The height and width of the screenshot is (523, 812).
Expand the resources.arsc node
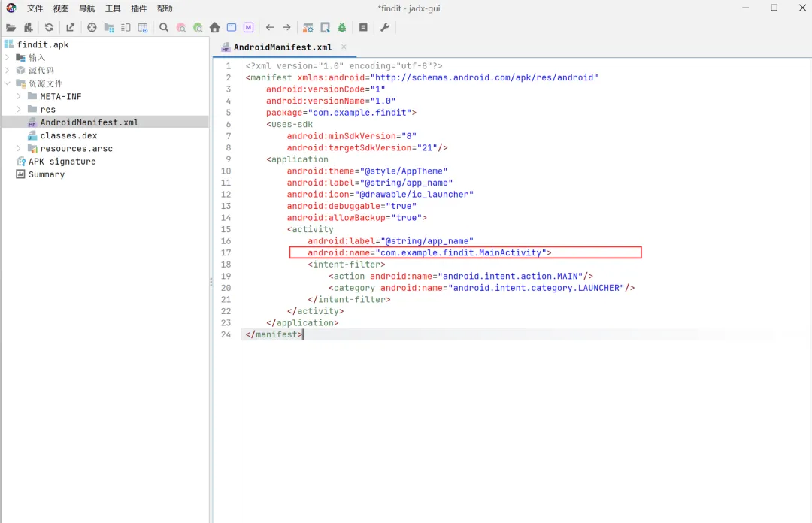(x=19, y=148)
